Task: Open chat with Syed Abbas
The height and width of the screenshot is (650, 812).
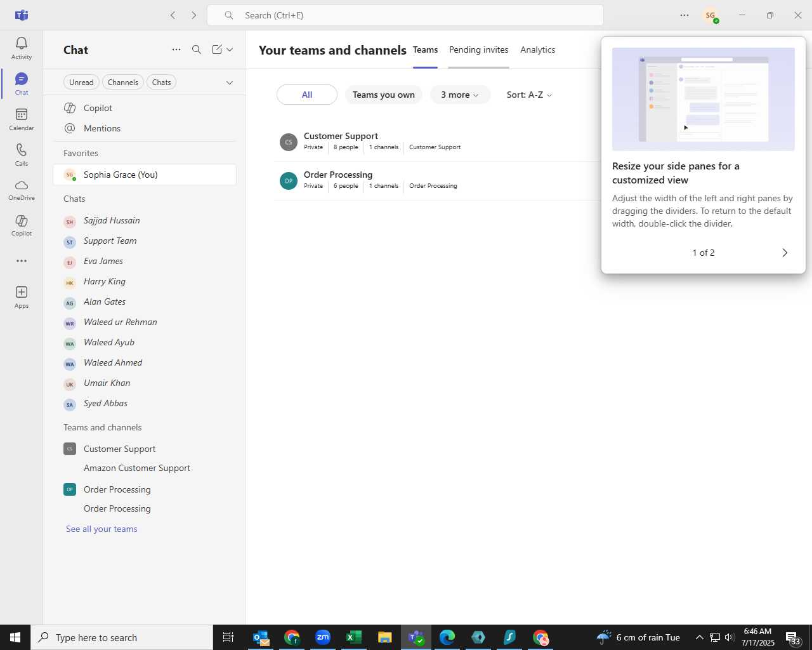Action: coord(145,404)
